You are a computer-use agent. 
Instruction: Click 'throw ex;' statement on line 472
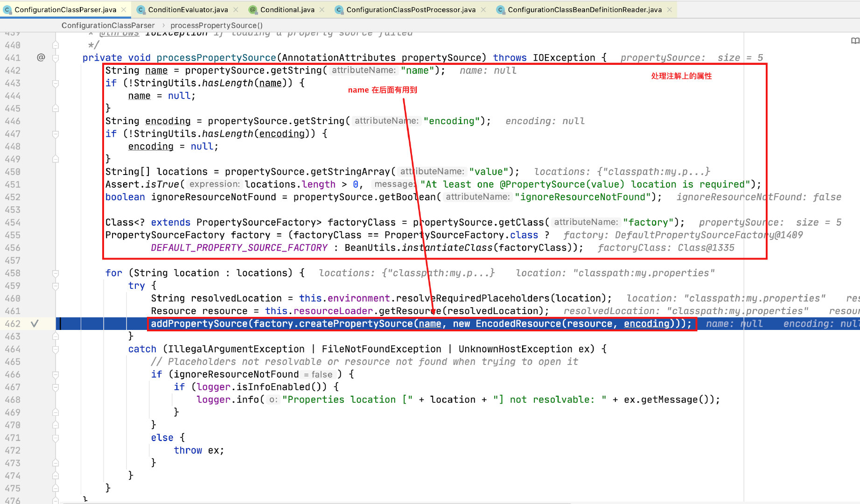199,450
